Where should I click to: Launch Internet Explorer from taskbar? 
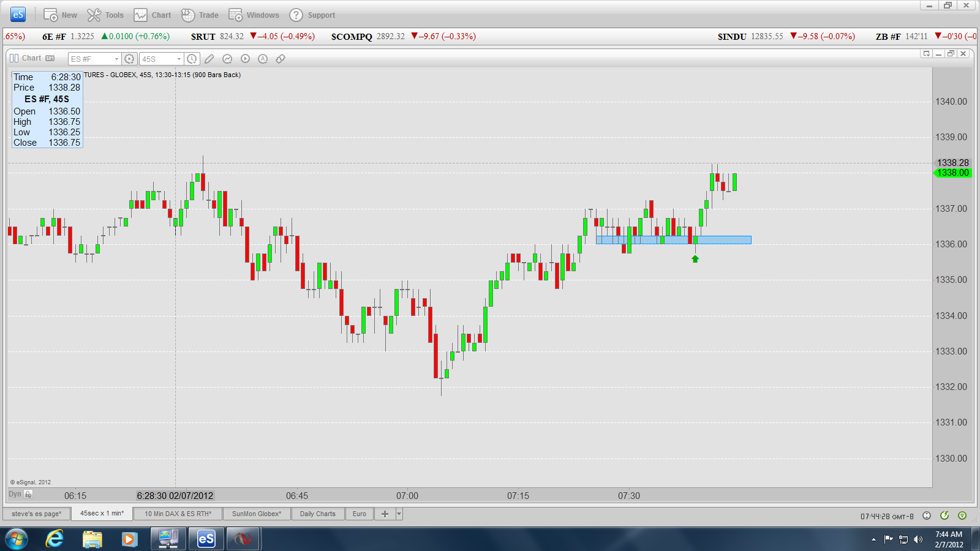pos(55,539)
